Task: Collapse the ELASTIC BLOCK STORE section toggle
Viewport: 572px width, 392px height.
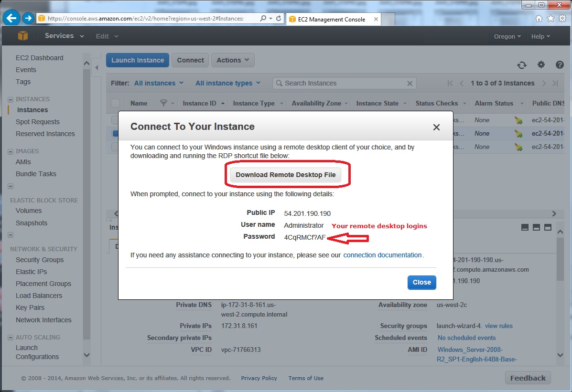Action: click(11, 186)
